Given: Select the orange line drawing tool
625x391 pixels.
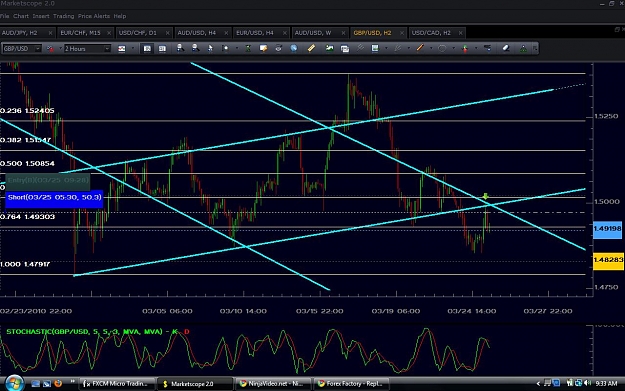Looking at the screenshot, I should coord(420,48).
